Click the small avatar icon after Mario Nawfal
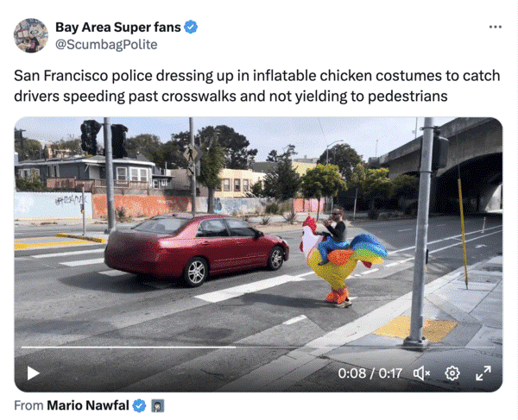The width and height of the screenshot is (518, 420). coord(158,406)
